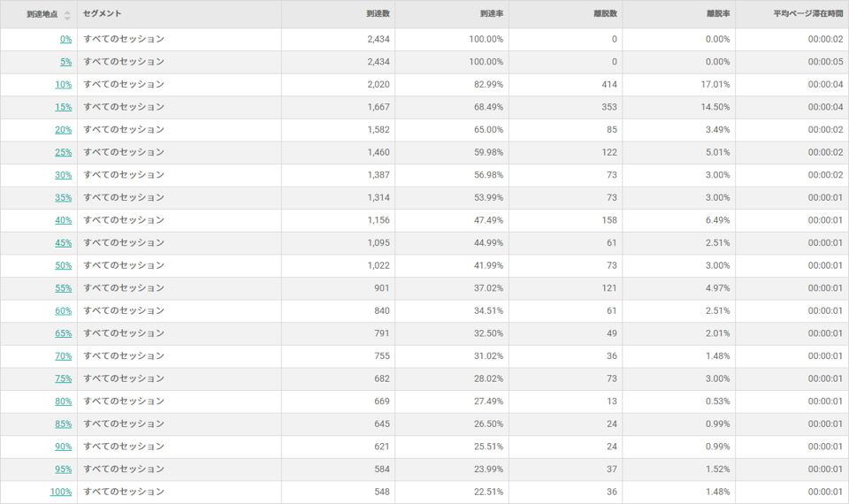Click the 離脱数 column header
Viewport: 849px width, 504px height.
605,14
